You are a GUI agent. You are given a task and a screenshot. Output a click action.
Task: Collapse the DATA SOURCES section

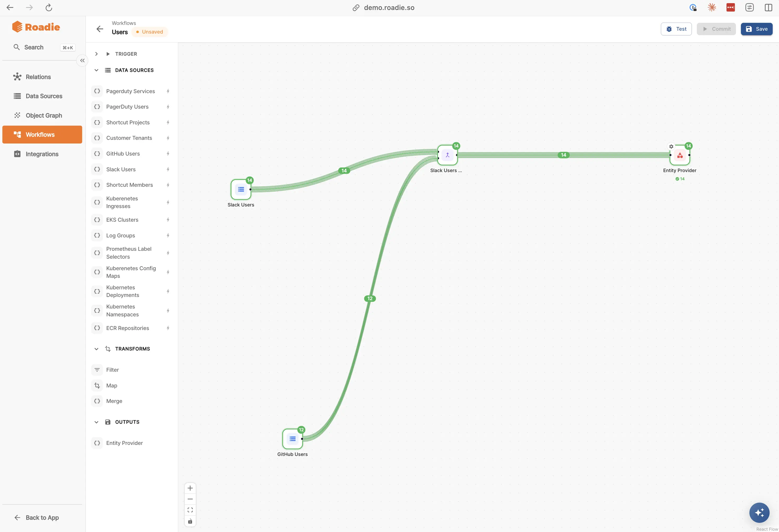[x=96, y=70]
